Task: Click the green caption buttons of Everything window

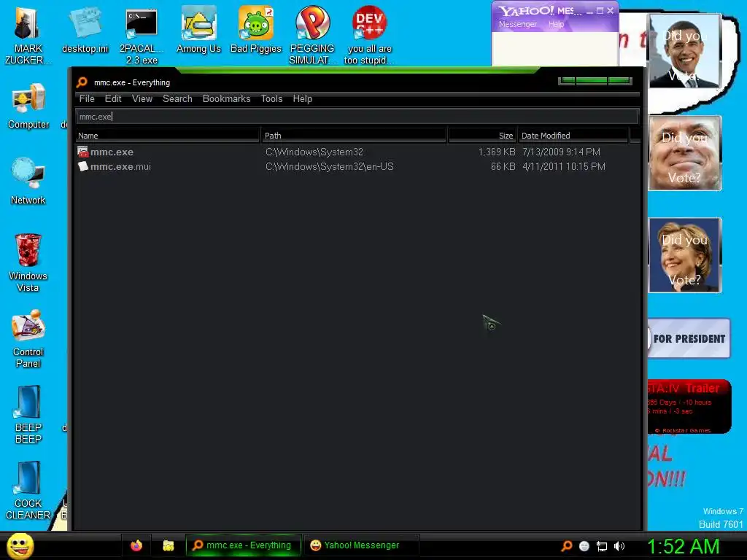Action: [x=595, y=80]
